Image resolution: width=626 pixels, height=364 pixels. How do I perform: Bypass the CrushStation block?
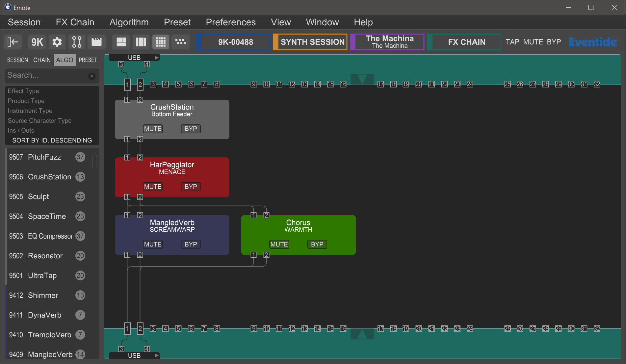click(x=191, y=129)
